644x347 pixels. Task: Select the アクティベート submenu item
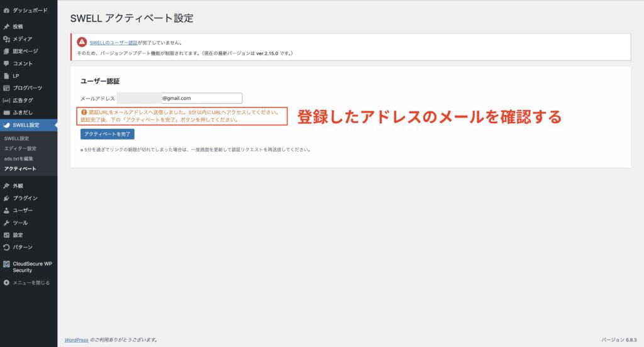click(x=20, y=168)
